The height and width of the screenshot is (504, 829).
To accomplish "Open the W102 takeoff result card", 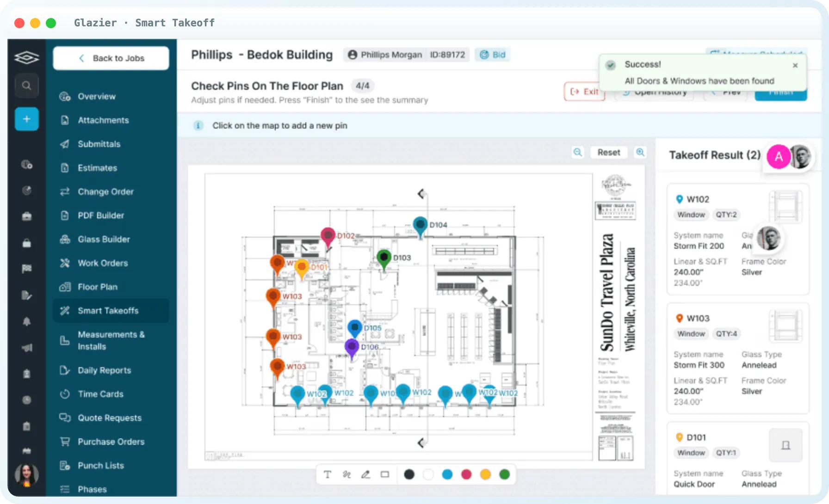I will (738, 239).
